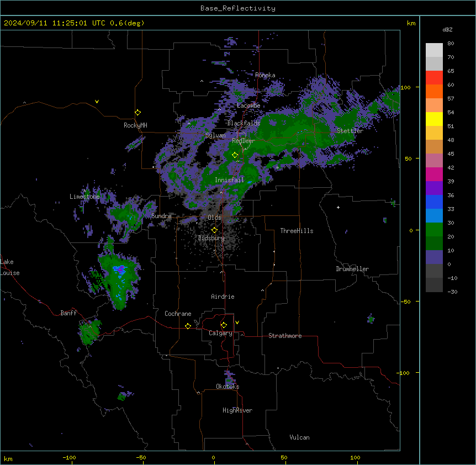Click the green echo patch over Banff
Screen dimensions: 476x465
coord(89,332)
